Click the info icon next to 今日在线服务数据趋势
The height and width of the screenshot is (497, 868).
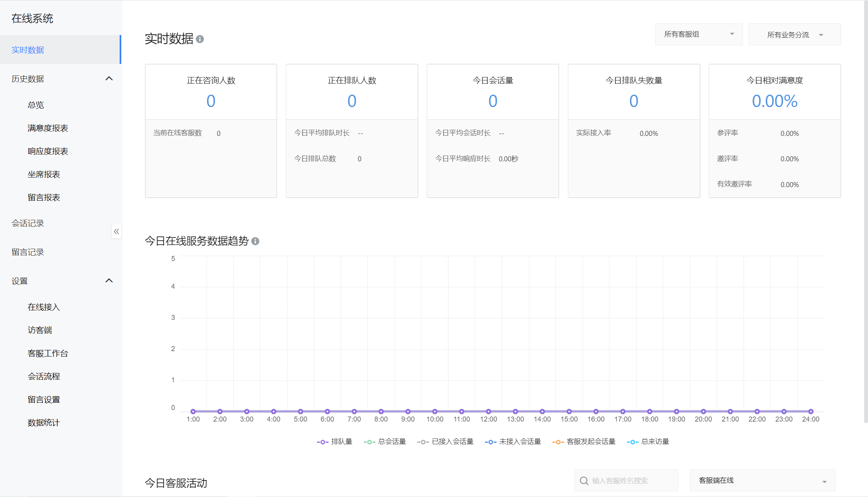coord(255,241)
